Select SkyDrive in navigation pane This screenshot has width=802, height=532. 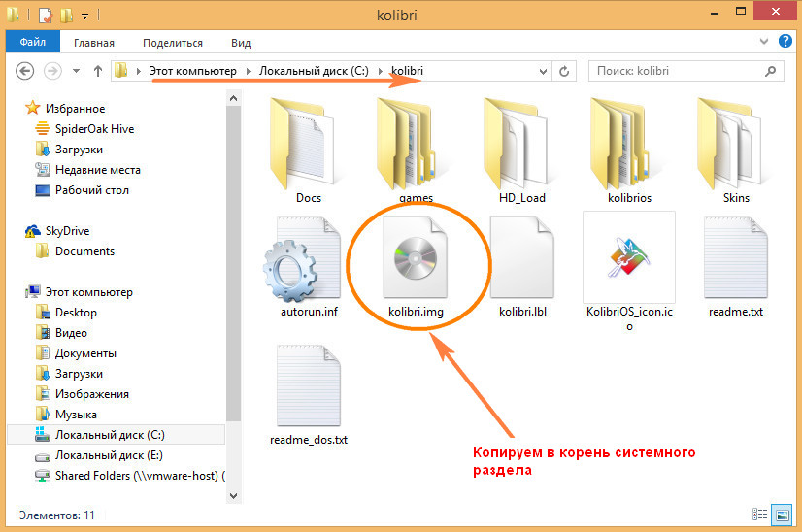click(67, 231)
